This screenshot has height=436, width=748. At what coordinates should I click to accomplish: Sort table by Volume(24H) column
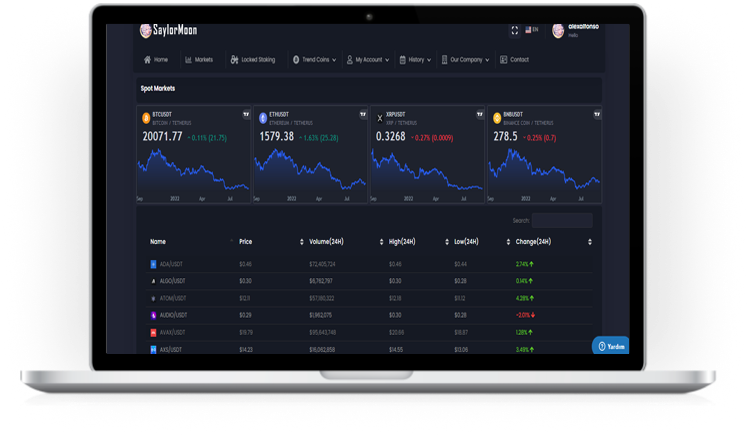[x=381, y=242]
